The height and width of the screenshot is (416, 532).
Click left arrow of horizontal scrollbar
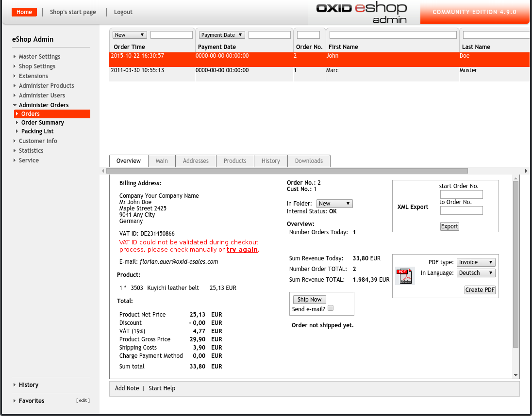[102, 171]
